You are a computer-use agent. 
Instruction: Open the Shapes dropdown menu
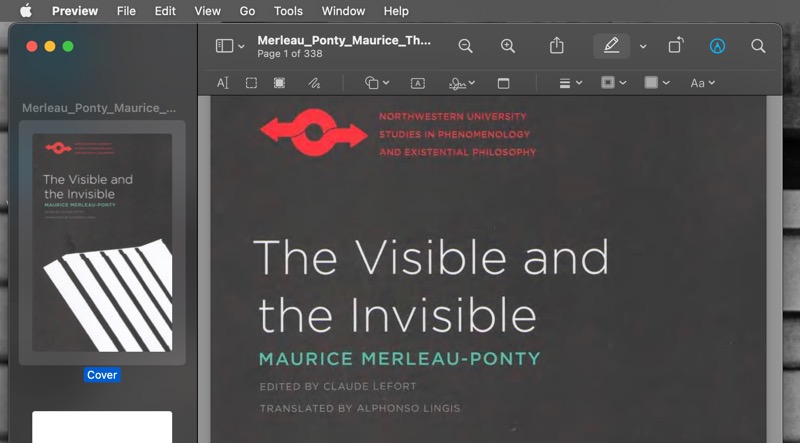point(377,83)
